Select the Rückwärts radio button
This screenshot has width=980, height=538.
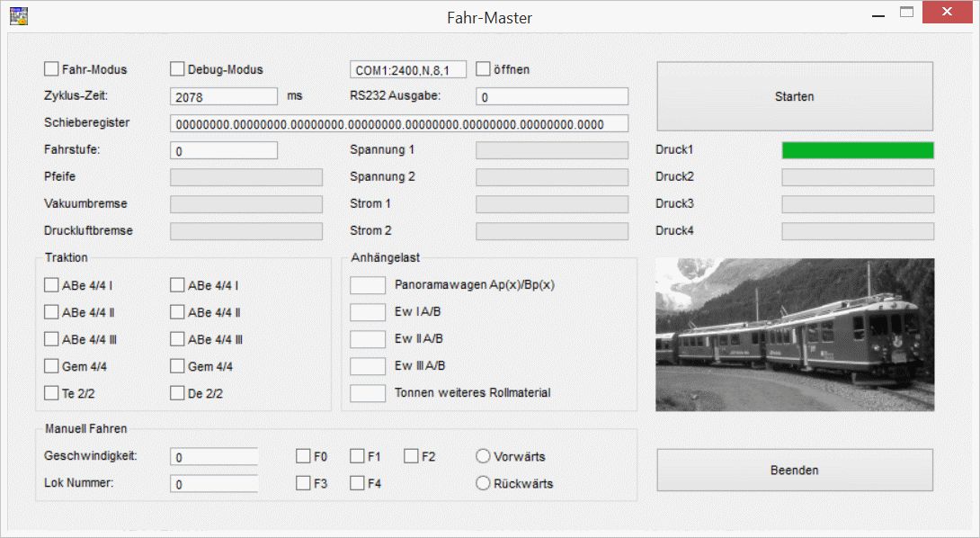pyautogui.click(x=483, y=483)
